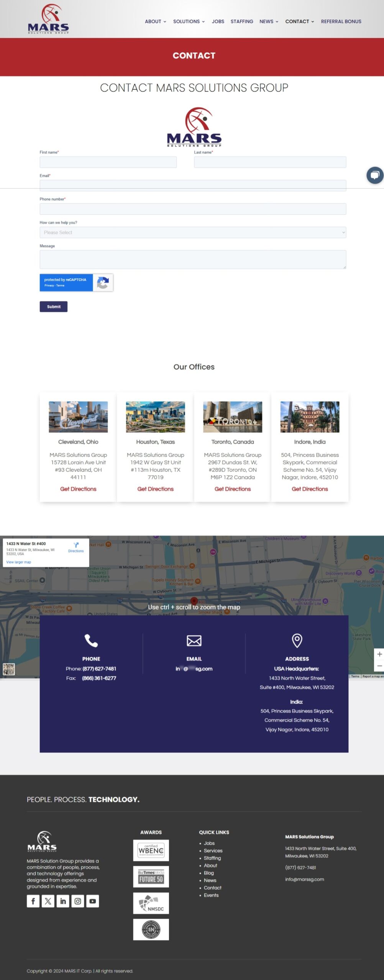Open the LinkedIn company page
384x980 pixels.
pyautogui.click(x=63, y=901)
